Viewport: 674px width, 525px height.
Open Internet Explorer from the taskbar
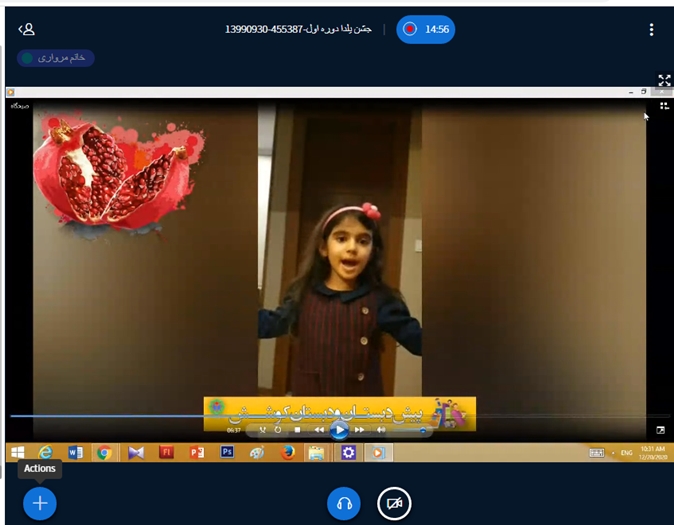[x=45, y=452]
